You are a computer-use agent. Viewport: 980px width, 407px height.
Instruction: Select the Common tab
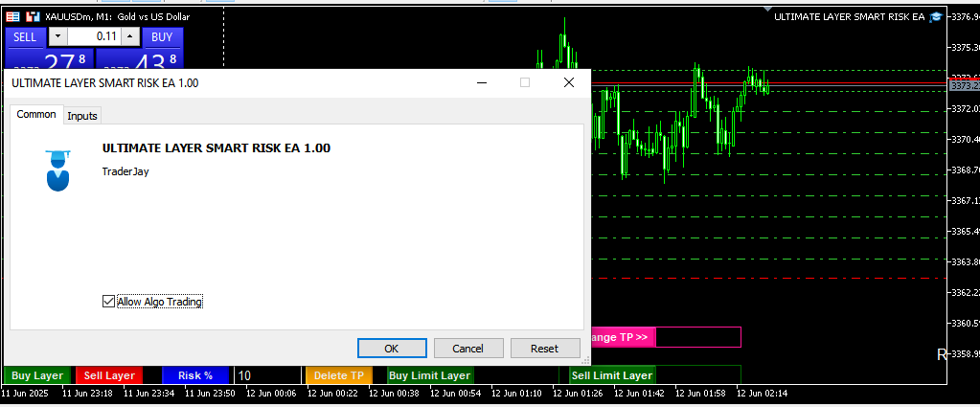(36, 114)
